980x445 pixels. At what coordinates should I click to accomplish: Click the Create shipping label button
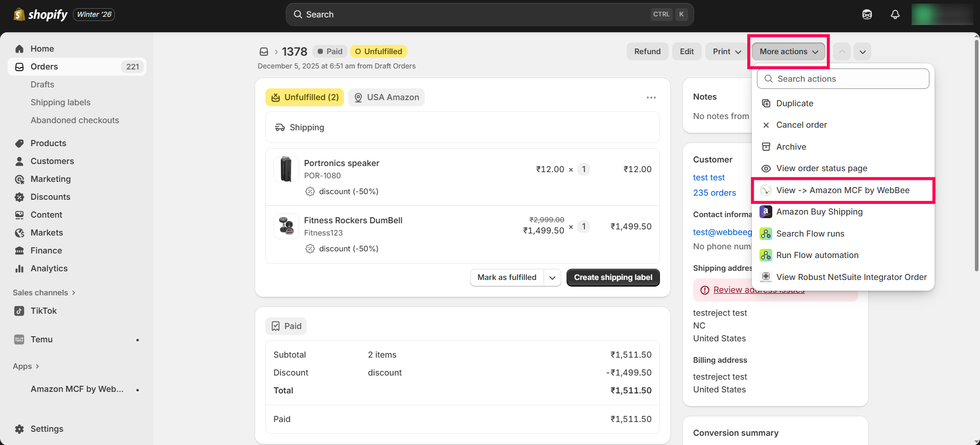612,277
